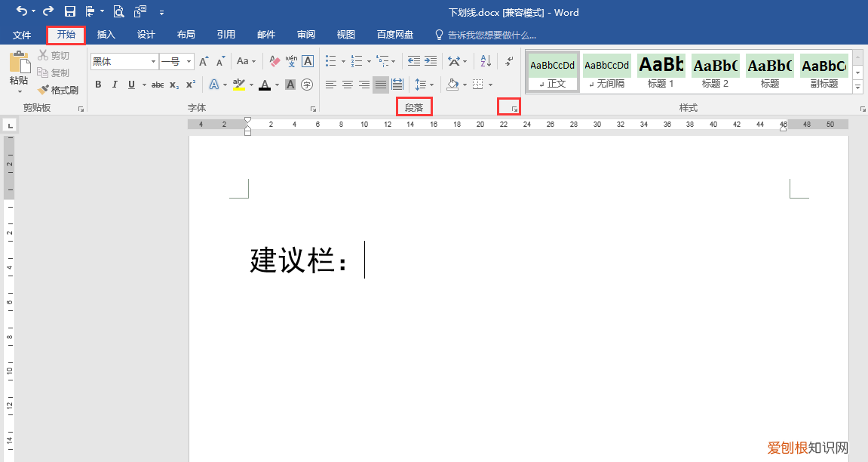Toggle italic formatting
Image resolution: width=868 pixels, height=462 pixels.
coord(115,85)
